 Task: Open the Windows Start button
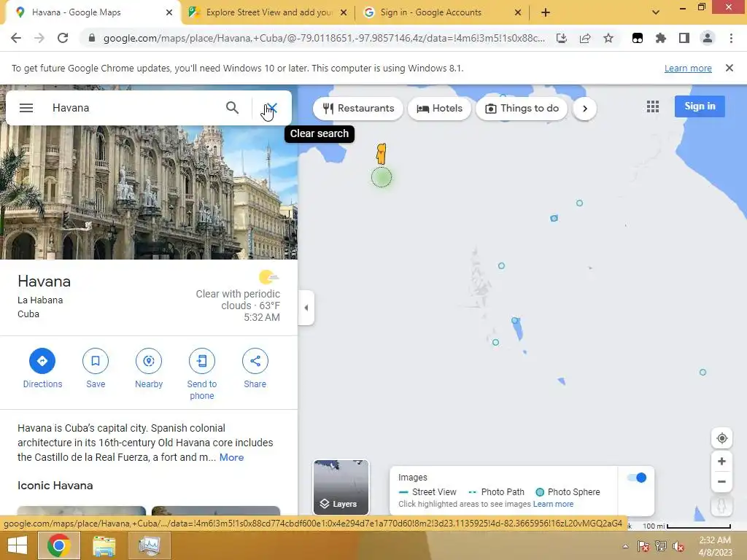pyautogui.click(x=18, y=545)
